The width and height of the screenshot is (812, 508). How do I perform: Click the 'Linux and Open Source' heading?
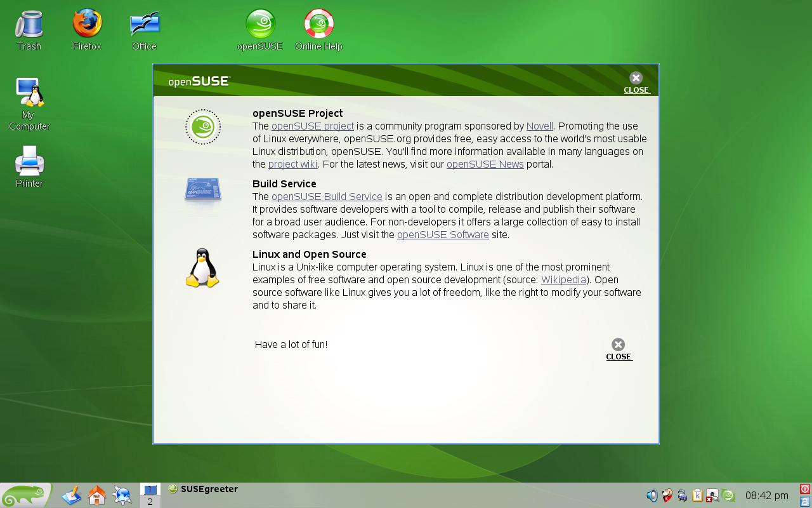[310, 255]
